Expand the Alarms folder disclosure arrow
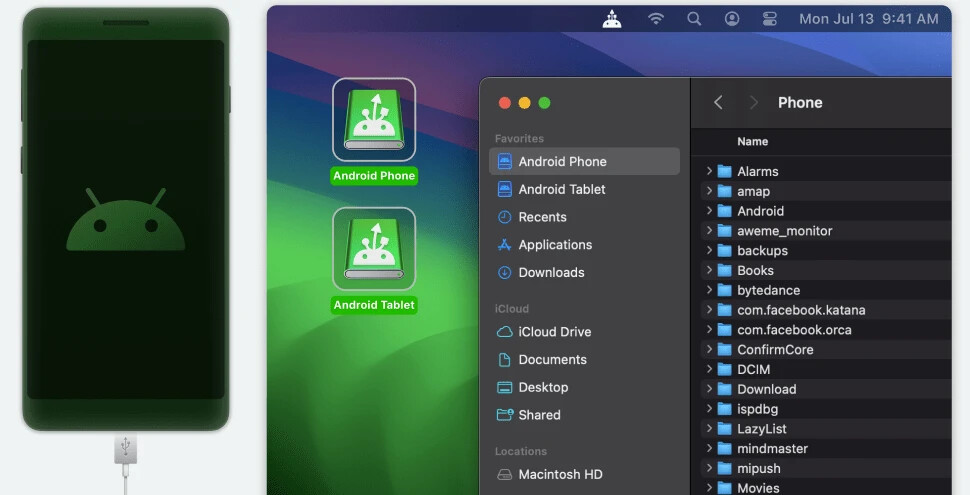This screenshot has height=495, width=970. click(x=708, y=171)
